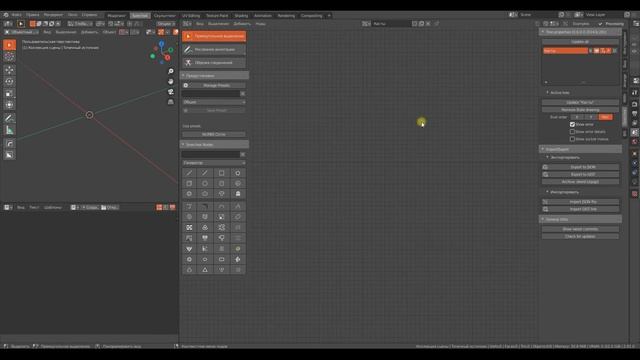640x360 pixels.
Task: Switch perspective/orthographic with the grid gizmo
Action: click(171, 102)
